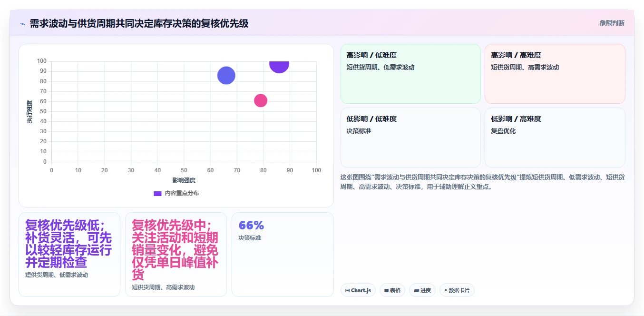Screen dimensions: 644x316
Task: Click the pink bubble on the chart
Action: (261, 100)
